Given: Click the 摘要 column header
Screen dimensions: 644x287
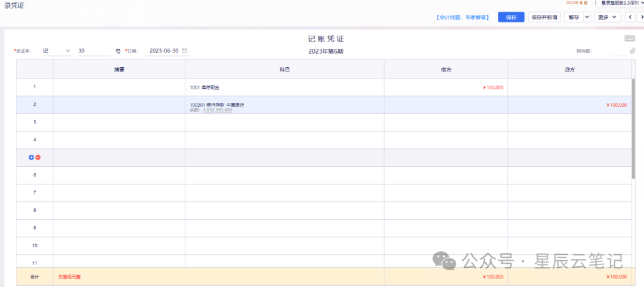Looking at the screenshot, I should 119,69.
